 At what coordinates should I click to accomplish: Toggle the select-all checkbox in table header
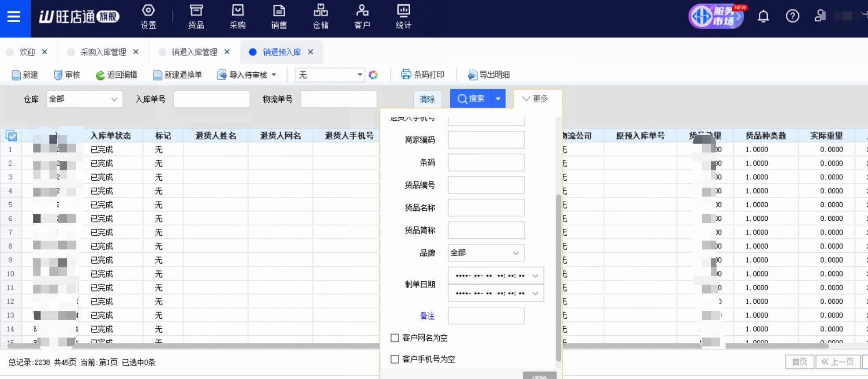pos(12,136)
